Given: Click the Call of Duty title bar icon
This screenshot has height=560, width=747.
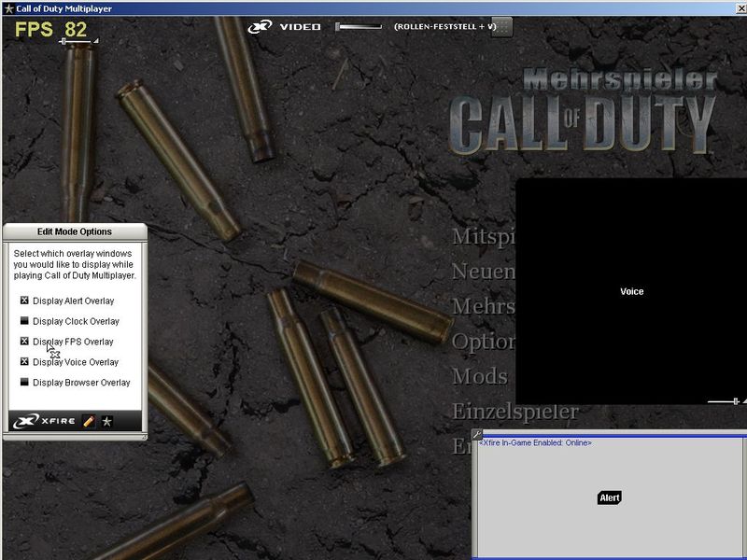Looking at the screenshot, I should (x=8, y=8).
